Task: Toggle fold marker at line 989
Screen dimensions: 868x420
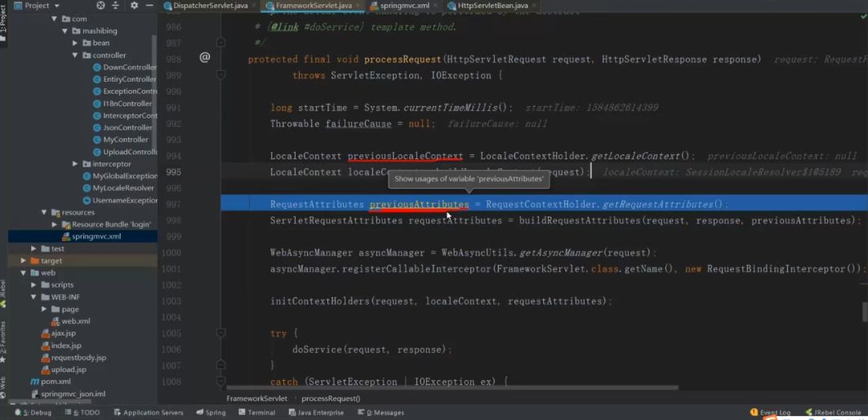Action: tap(220, 75)
